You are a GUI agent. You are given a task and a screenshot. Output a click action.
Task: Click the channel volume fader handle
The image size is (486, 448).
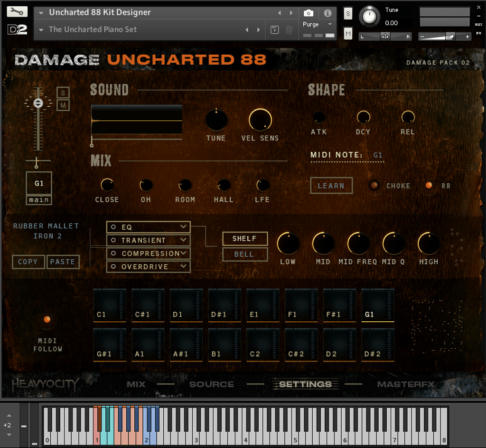pyautogui.click(x=38, y=103)
